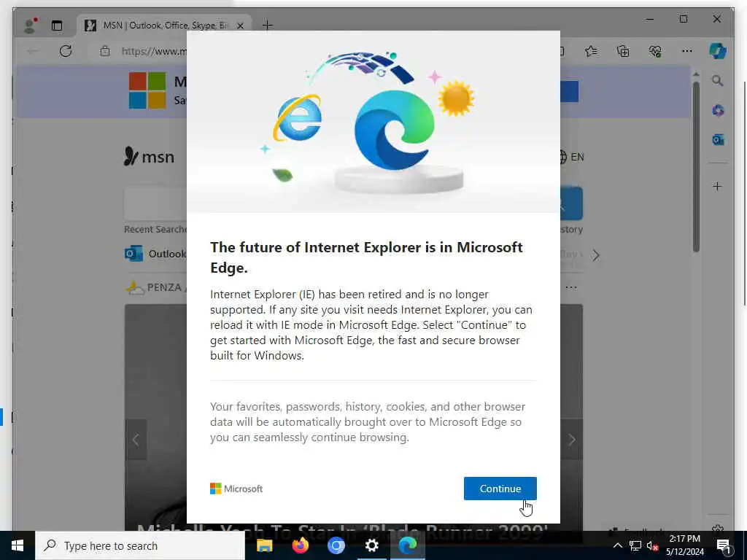
Task: Click the EN language selector
Action: click(x=570, y=157)
